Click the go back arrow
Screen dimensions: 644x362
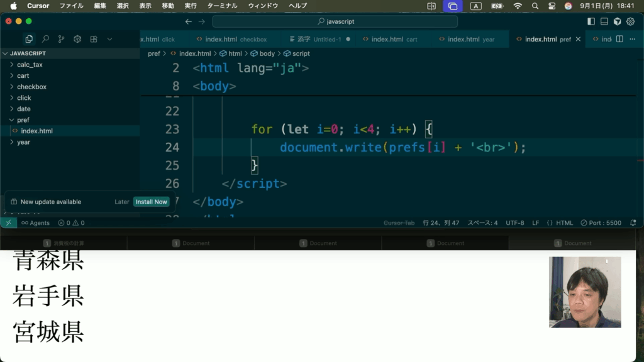coord(188,21)
